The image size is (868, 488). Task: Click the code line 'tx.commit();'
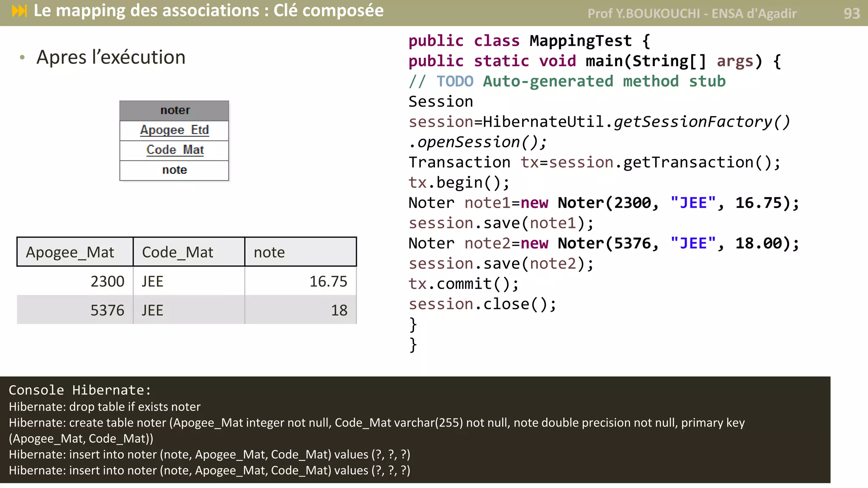[464, 284]
